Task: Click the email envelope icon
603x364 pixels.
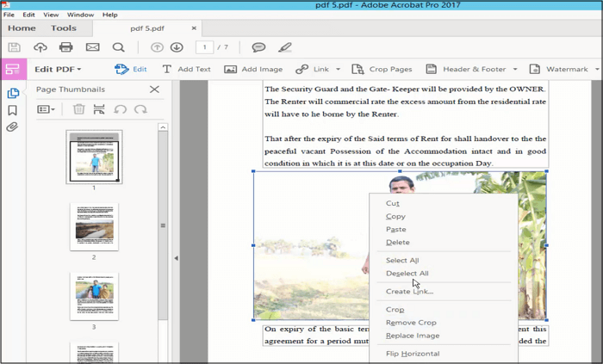Action: point(92,47)
